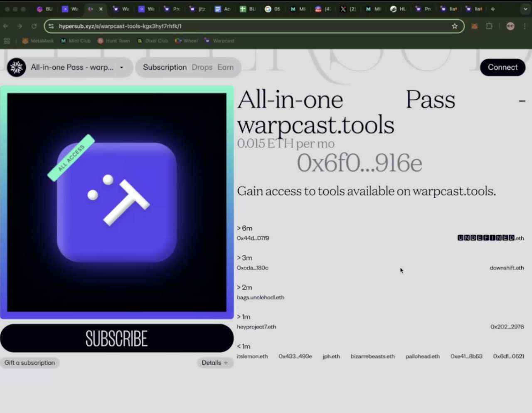Open subscriber heyproject7.eth
Image resolution: width=532 pixels, height=413 pixels.
coord(256,327)
